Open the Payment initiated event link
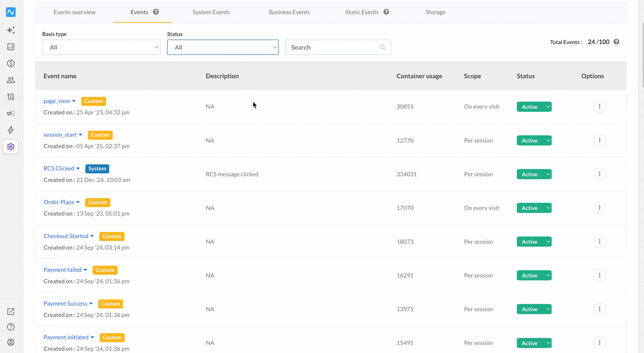 pyautogui.click(x=66, y=337)
